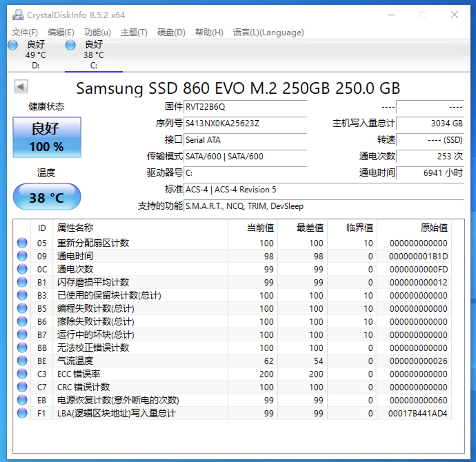
Task: Open the 功能(u) menu
Action: 97,32
